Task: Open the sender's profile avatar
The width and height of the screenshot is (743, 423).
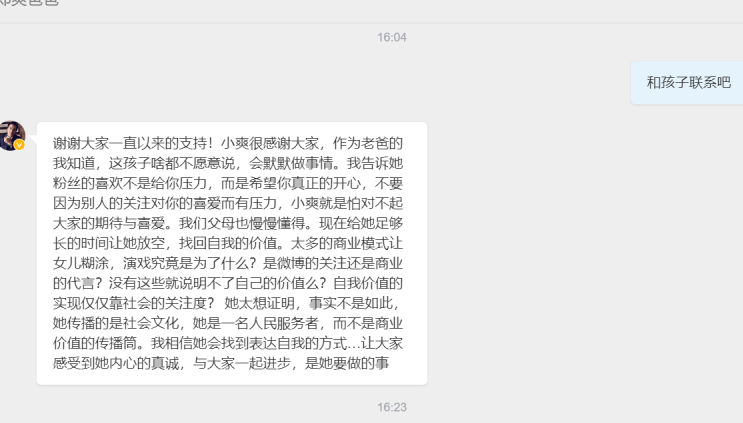Action: tap(12, 135)
